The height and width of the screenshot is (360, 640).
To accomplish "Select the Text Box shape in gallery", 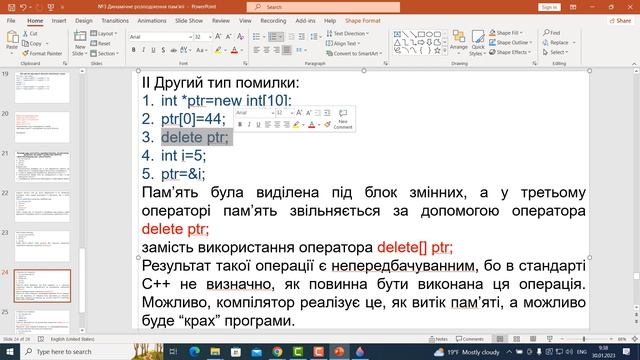I will [x=397, y=34].
